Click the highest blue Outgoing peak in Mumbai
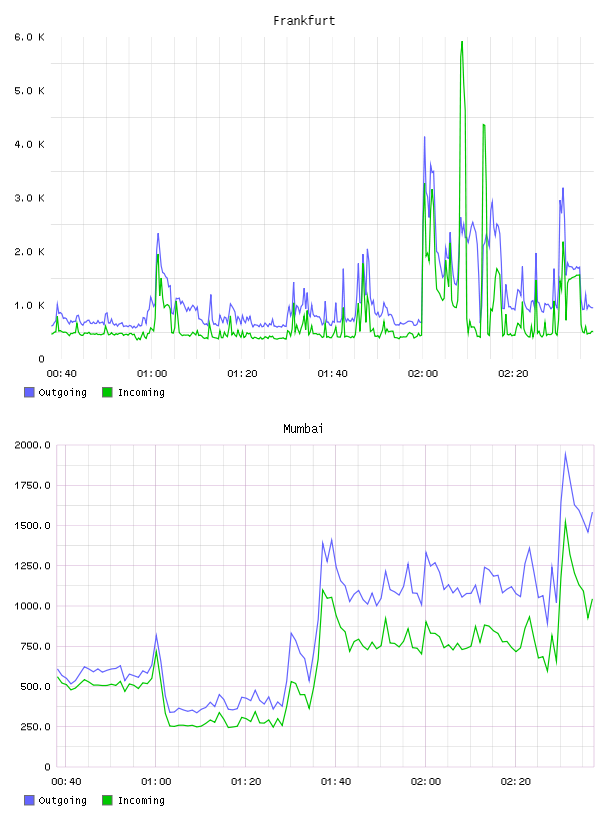 pos(565,454)
